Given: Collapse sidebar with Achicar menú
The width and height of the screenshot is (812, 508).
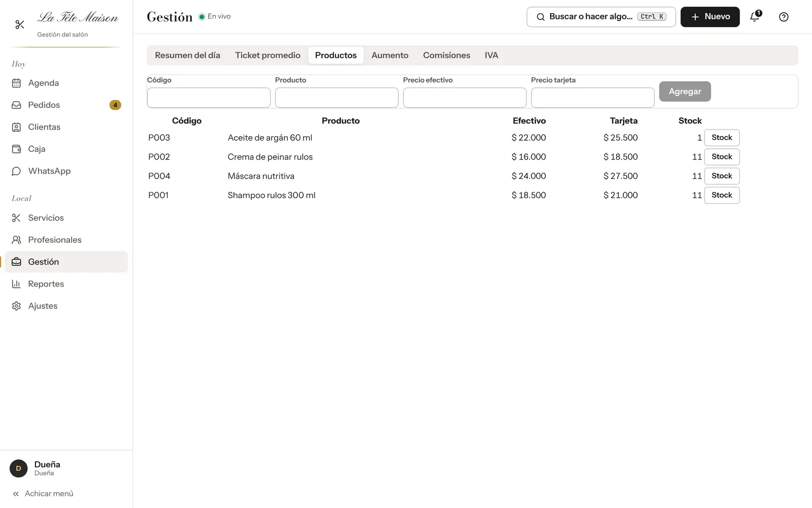Looking at the screenshot, I should pyautogui.click(x=43, y=494).
